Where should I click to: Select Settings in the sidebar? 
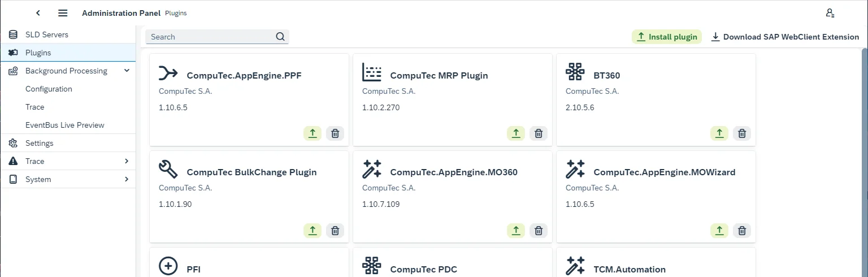[40, 143]
